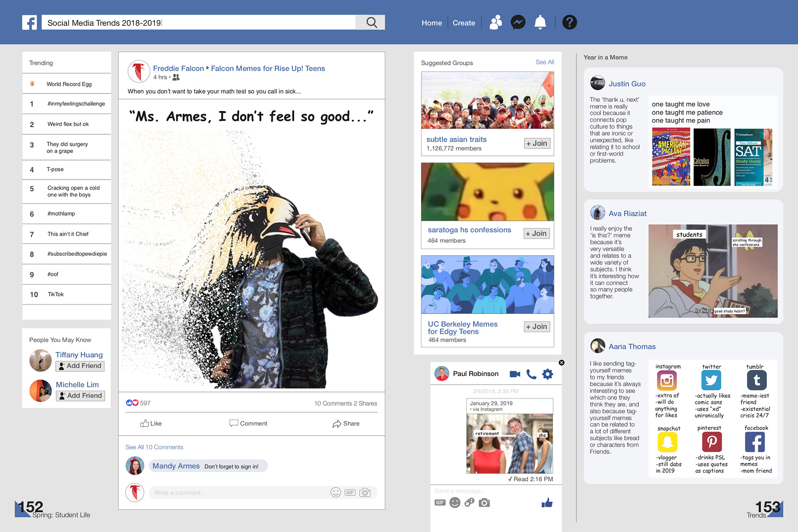The width and height of the screenshot is (798, 532).
Task: Add Tiffany Huang as a friend
Action: pos(80,366)
